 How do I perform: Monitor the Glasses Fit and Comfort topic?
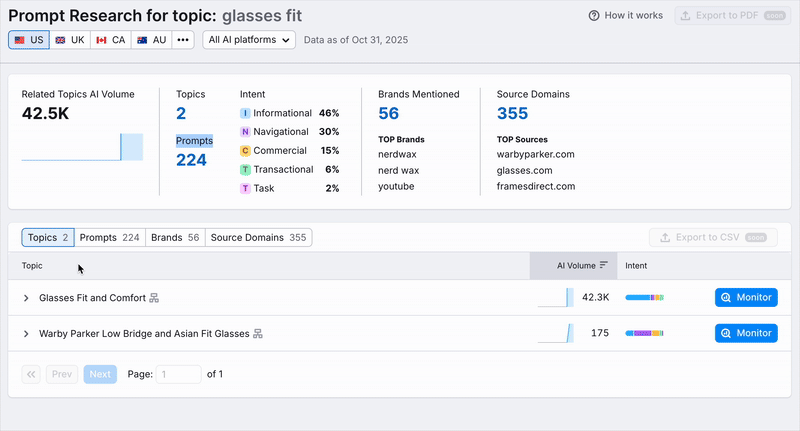click(746, 298)
